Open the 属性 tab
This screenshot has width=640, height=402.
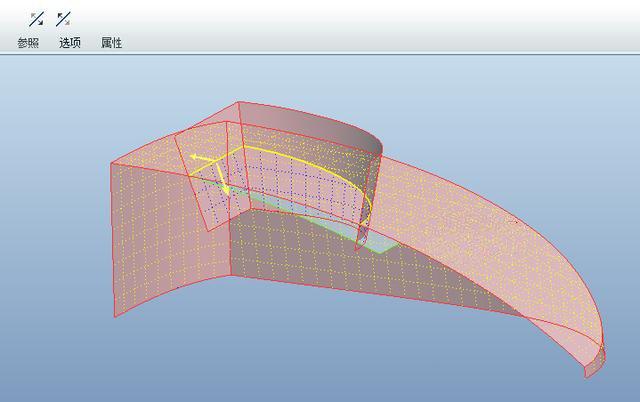point(111,42)
